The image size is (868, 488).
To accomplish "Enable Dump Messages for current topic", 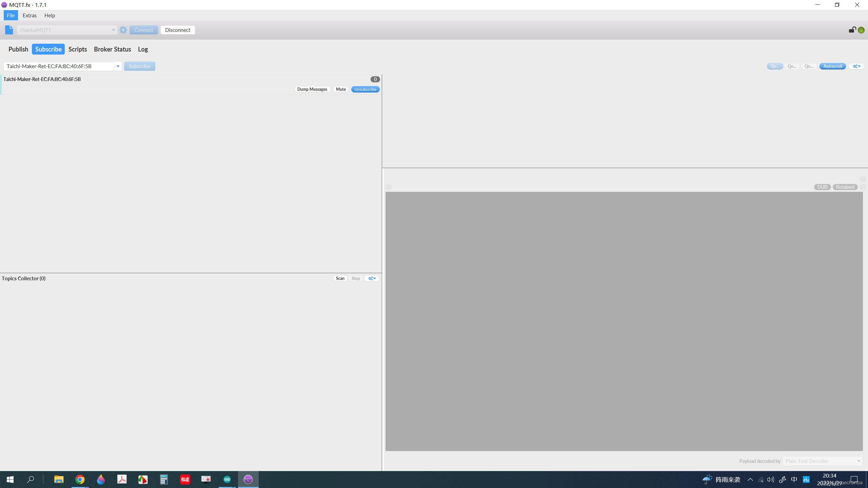I will coord(312,89).
